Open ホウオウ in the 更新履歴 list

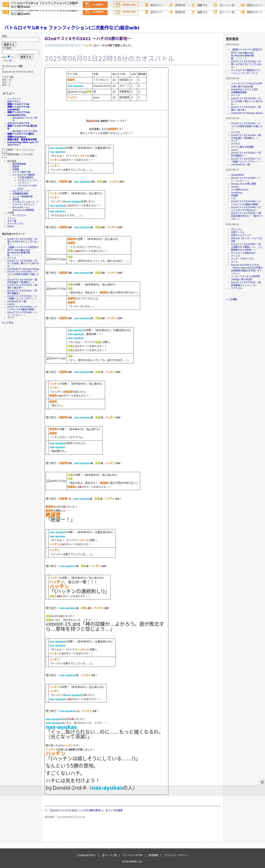coord(235,144)
